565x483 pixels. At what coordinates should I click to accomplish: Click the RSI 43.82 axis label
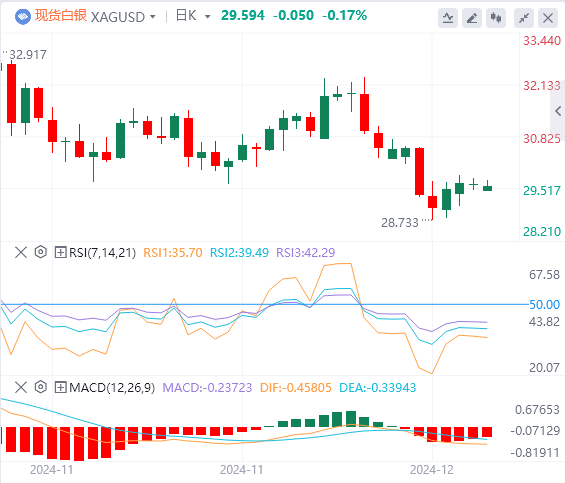pyautogui.click(x=544, y=321)
